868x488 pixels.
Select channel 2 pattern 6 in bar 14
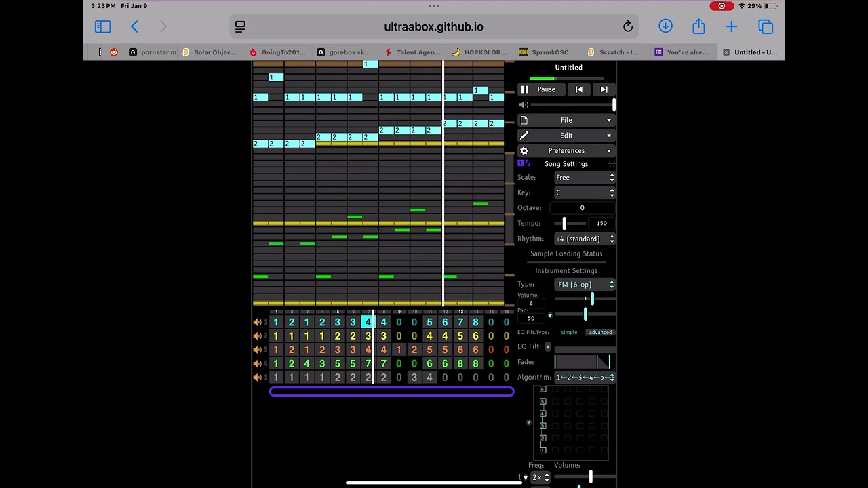coord(475,336)
